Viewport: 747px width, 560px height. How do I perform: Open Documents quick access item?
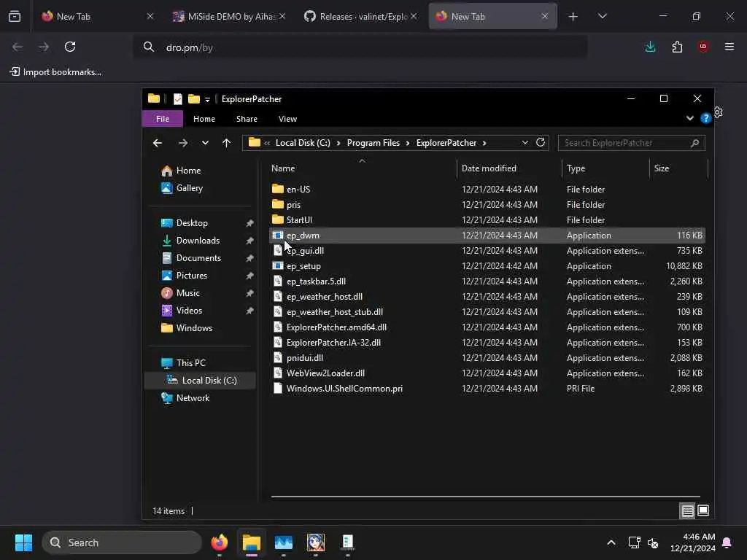(x=198, y=258)
